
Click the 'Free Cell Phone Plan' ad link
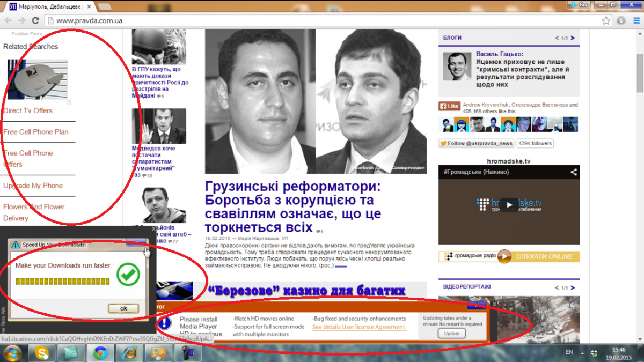point(36,132)
